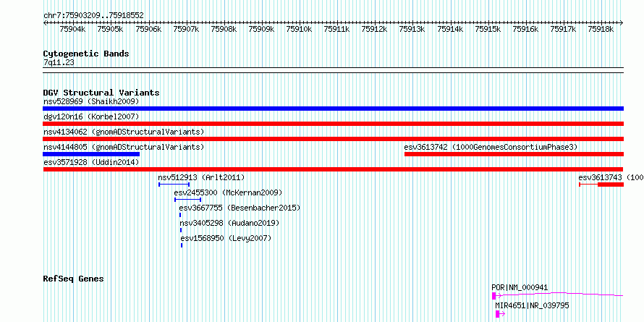The image size is (644, 322).
Task: Click the 75905k ruler tick label
Action: 111,29
